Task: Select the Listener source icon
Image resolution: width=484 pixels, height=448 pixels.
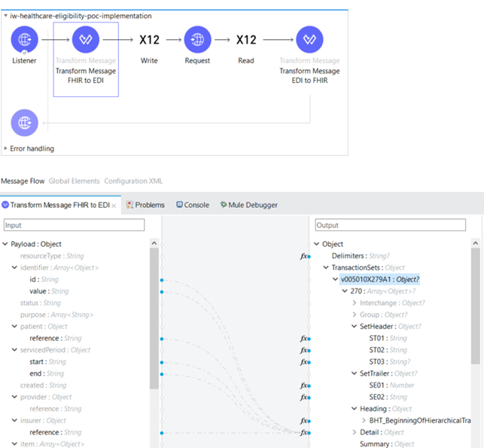Action: [24, 39]
